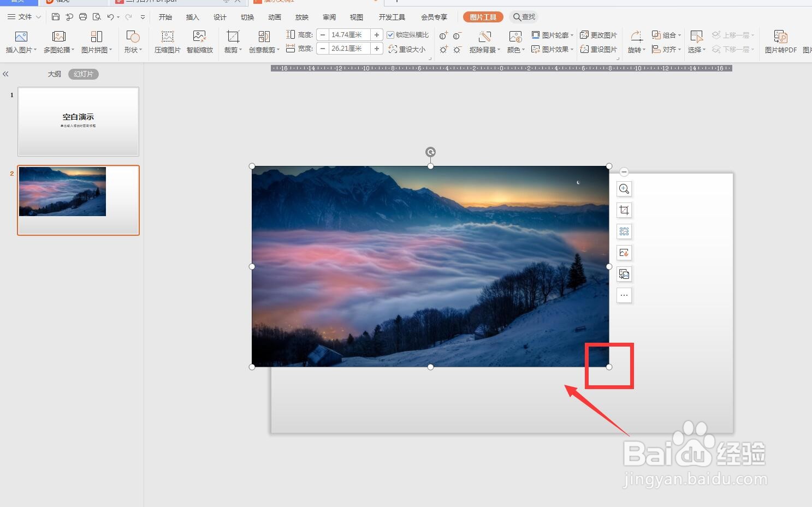Image resolution: width=812 pixels, height=507 pixels.
Task: Click the Print Preview icon
Action: (x=97, y=17)
